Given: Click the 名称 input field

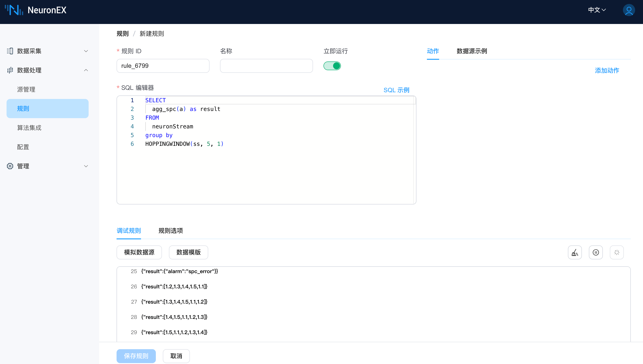Looking at the screenshot, I should [x=266, y=66].
